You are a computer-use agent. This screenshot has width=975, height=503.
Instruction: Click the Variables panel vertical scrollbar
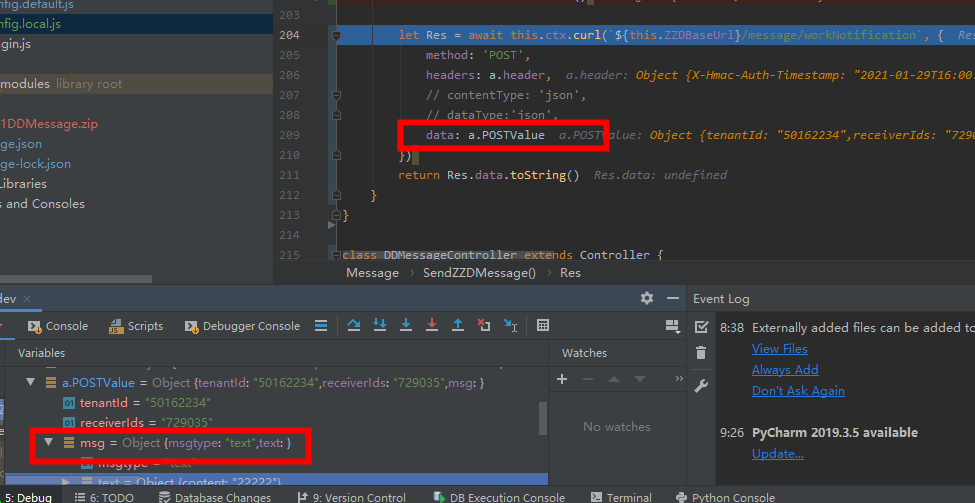click(543, 418)
